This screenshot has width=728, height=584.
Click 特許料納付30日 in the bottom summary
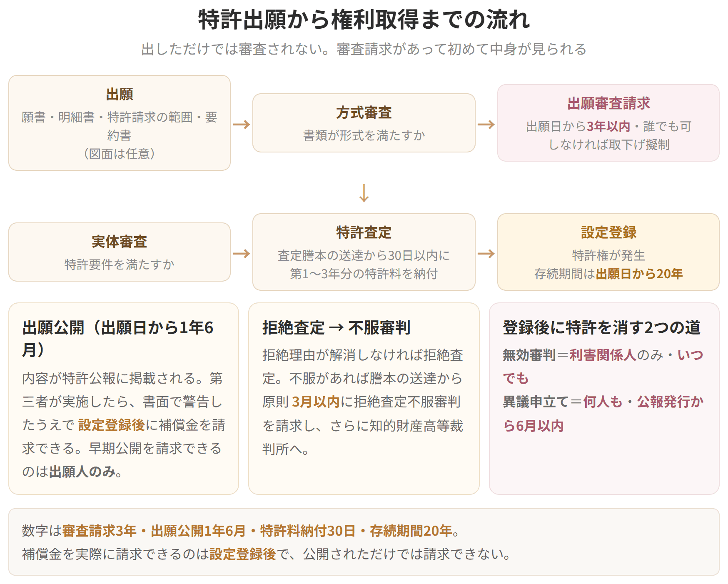click(x=308, y=531)
